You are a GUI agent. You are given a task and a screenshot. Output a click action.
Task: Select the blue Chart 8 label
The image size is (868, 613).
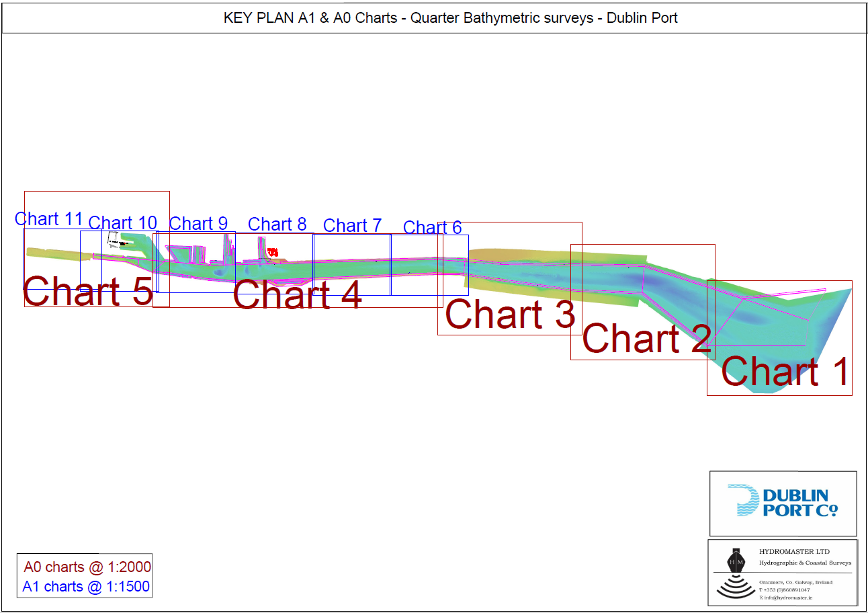point(277,224)
